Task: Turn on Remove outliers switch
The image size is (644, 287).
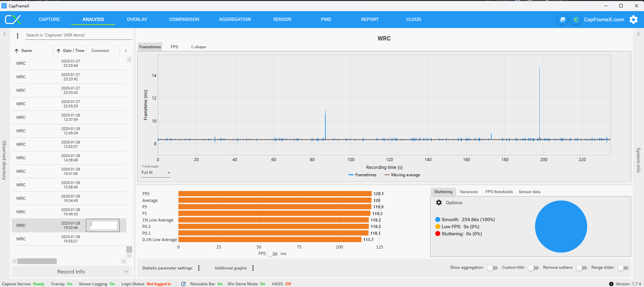Action: pyautogui.click(x=581, y=268)
